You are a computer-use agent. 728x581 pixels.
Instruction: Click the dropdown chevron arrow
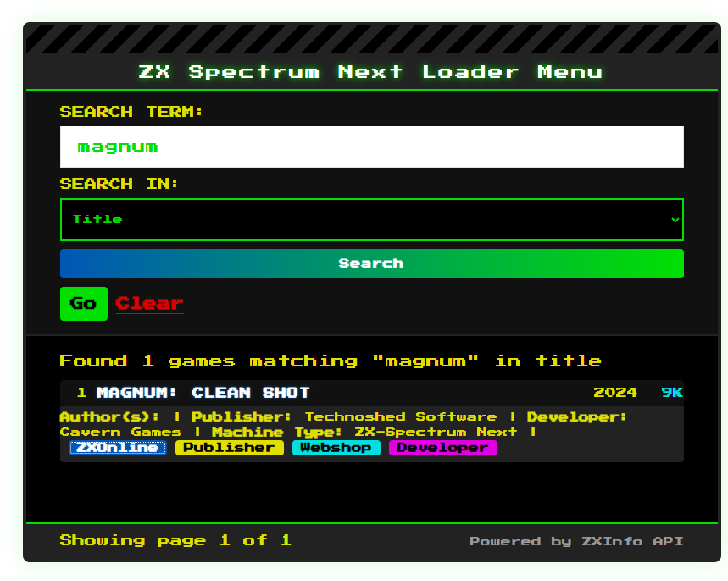click(675, 220)
